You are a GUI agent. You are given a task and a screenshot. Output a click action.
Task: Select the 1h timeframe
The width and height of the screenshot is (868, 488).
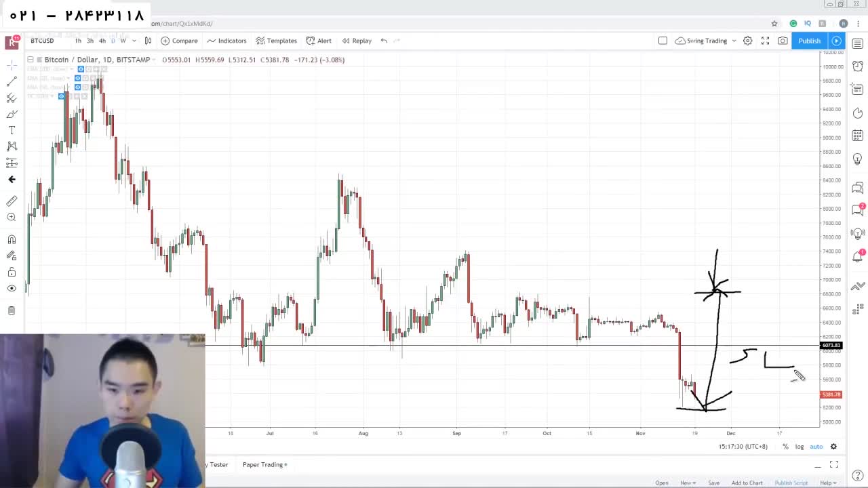pos(78,41)
